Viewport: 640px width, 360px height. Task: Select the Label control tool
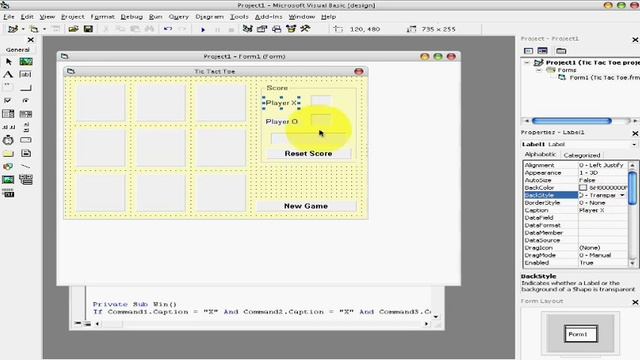(8, 75)
